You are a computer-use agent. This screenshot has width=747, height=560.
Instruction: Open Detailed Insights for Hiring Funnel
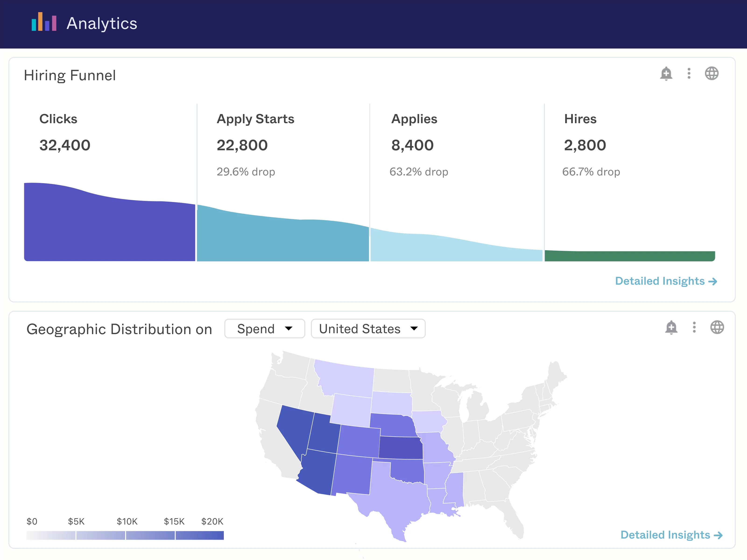pos(660,281)
